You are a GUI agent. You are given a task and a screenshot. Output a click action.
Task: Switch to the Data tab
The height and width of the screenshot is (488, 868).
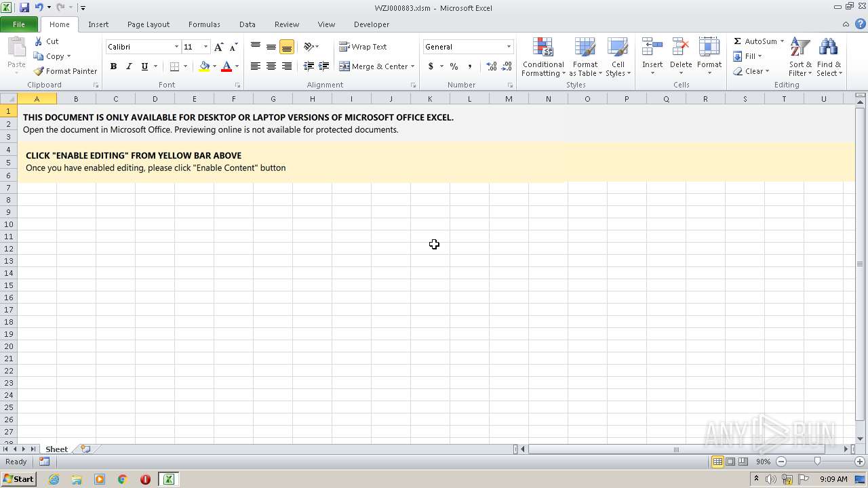pos(248,24)
